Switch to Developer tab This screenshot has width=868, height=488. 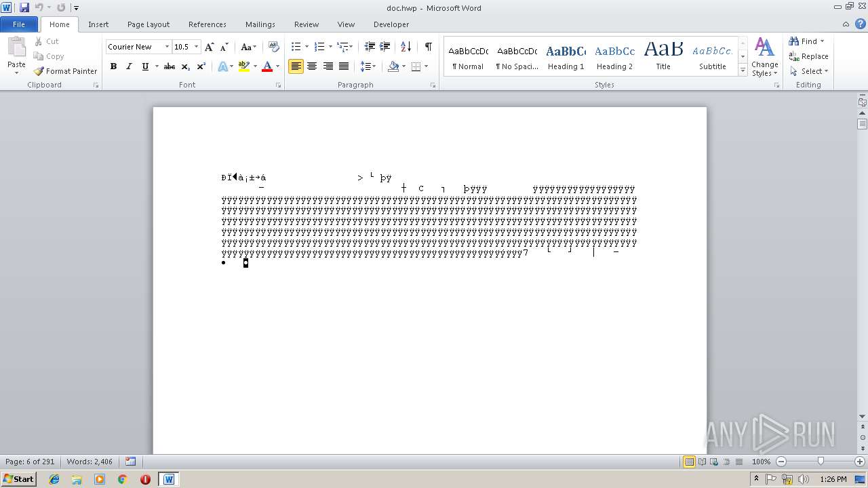391,24
